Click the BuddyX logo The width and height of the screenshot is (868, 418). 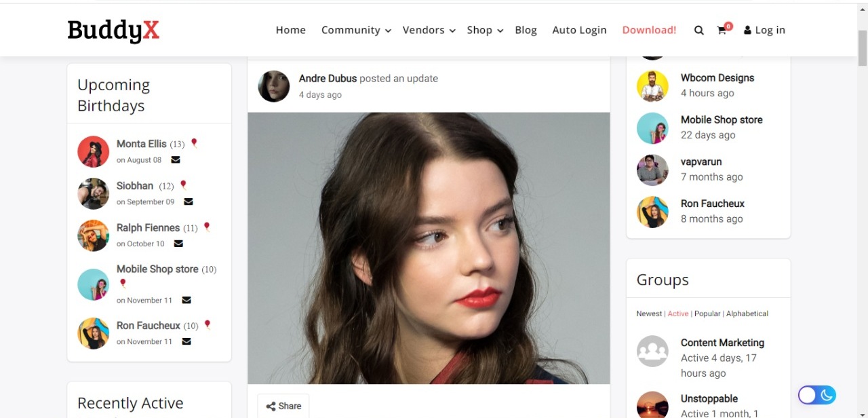[x=113, y=31]
